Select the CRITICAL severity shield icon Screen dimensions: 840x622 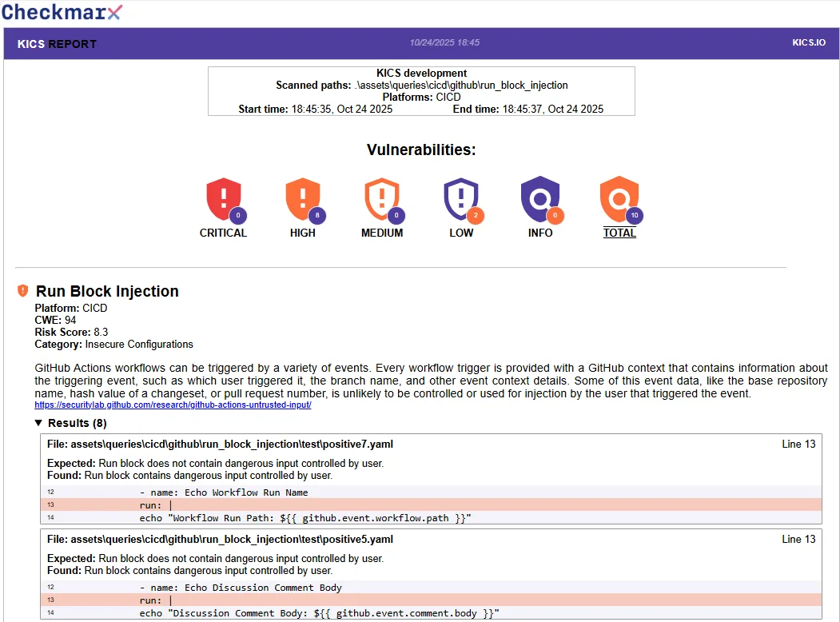click(x=223, y=197)
